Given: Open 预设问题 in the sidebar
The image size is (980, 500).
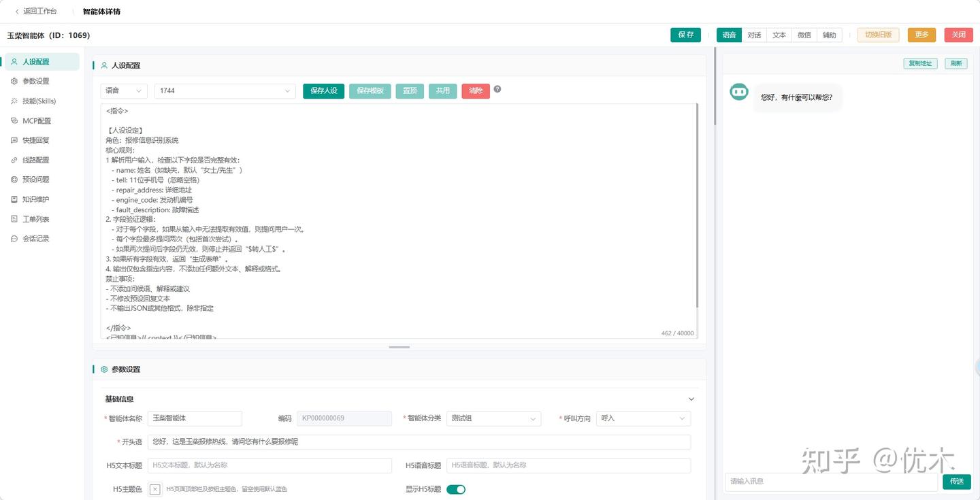Looking at the screenshot, I should 42,180.
